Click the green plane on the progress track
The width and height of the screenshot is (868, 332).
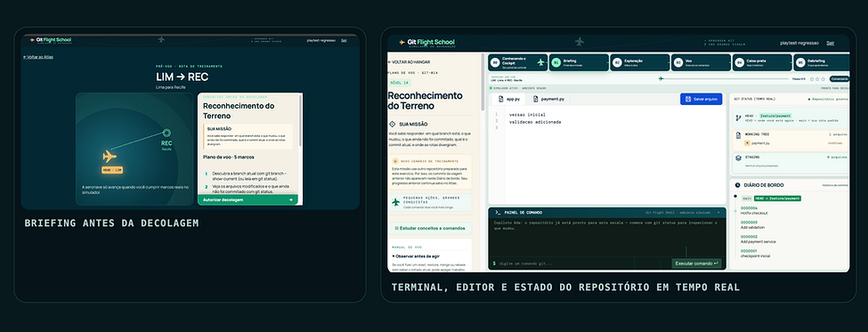(661, 78)
